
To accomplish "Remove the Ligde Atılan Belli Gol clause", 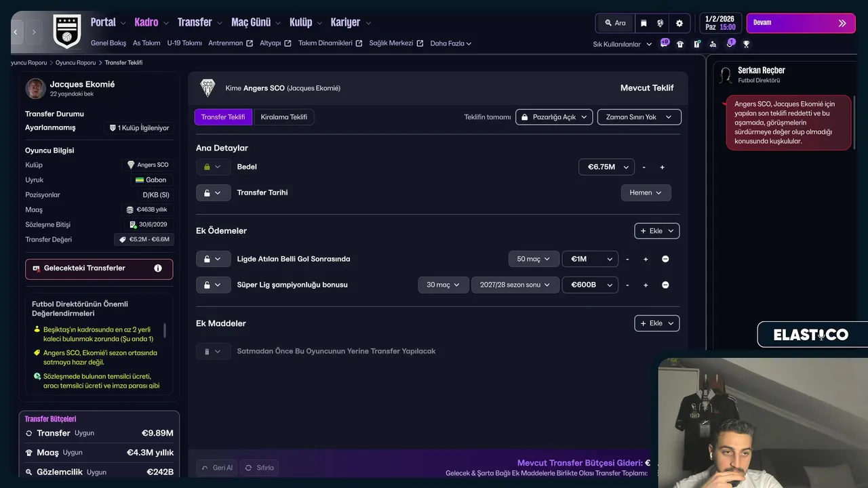I will pos(665,259).
